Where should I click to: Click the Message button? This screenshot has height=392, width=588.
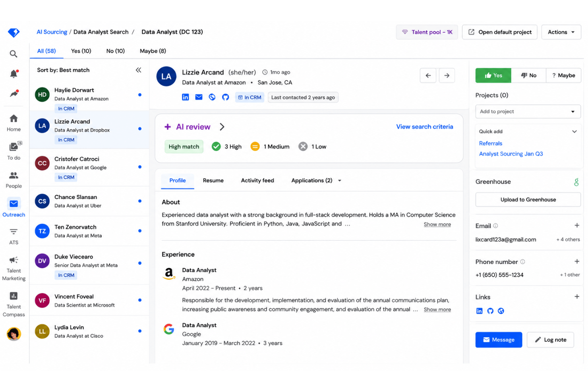click(x=499, y=340)
